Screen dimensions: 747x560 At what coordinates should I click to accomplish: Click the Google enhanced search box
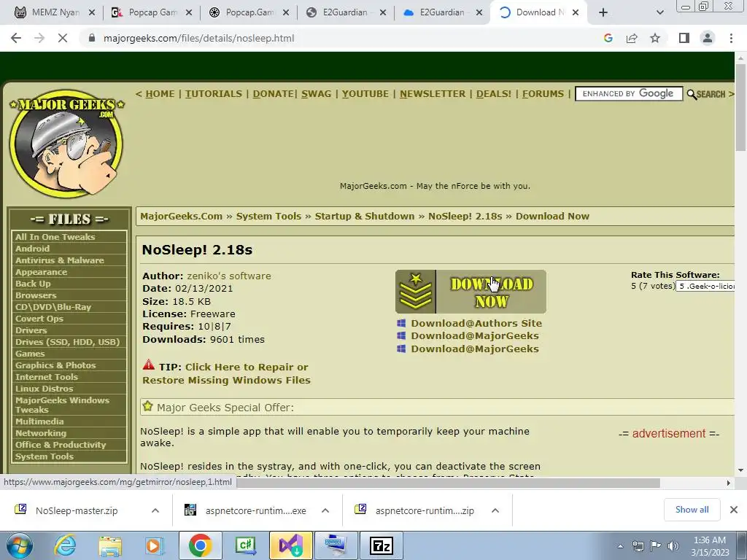point(629,94)
